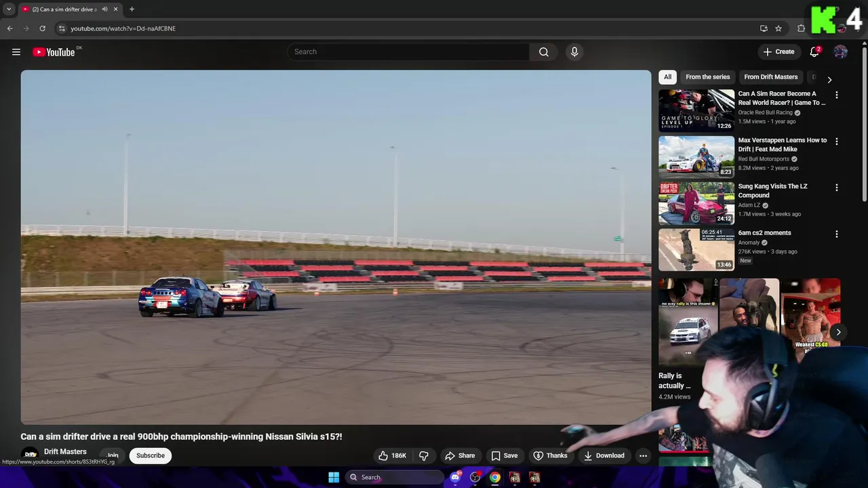Click the browser address bar URL
868x488 pixels.
(x=123, y=28)
